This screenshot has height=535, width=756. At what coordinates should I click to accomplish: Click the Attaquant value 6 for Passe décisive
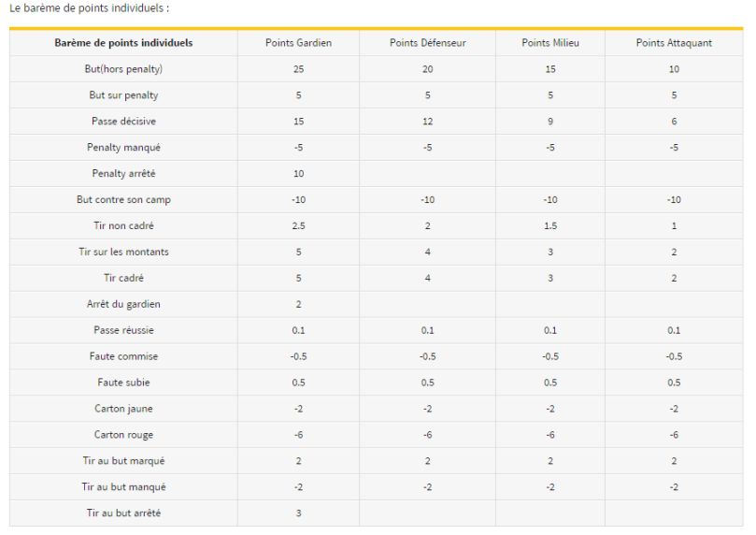click(674, 121)
